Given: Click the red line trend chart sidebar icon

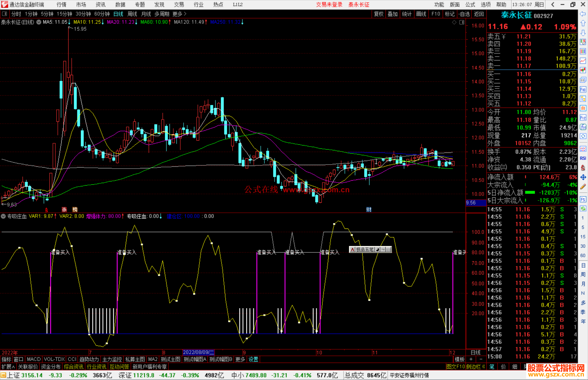Looking at the screenshot, I should click(583, 61).
